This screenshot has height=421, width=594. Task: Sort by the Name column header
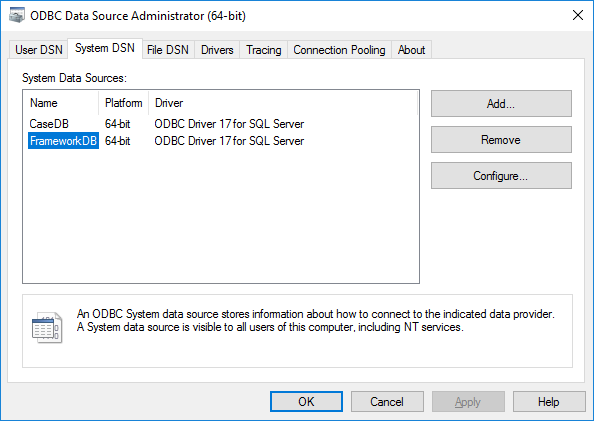61,103
